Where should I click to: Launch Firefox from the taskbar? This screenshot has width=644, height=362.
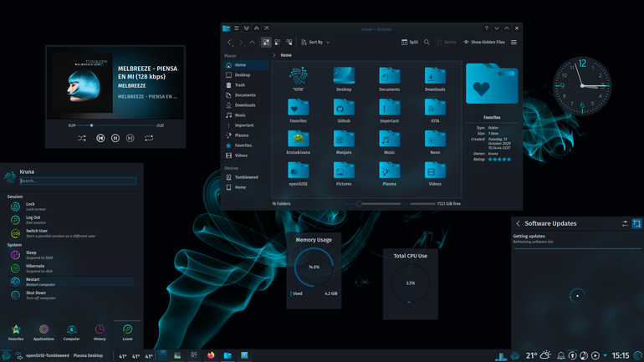coord(211,355)
